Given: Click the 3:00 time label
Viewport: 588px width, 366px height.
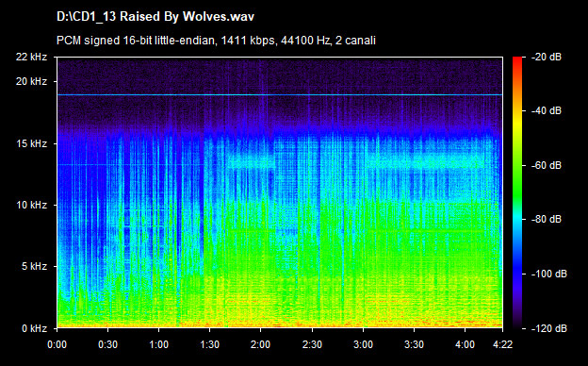Looking at the screenshot, I should click(x=363, y=344).
